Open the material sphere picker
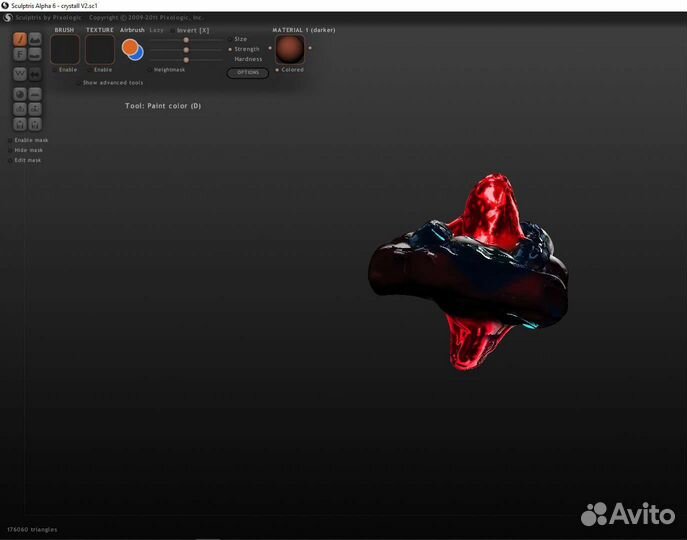The height and width of the screenshot is (540, 687). 289,50
